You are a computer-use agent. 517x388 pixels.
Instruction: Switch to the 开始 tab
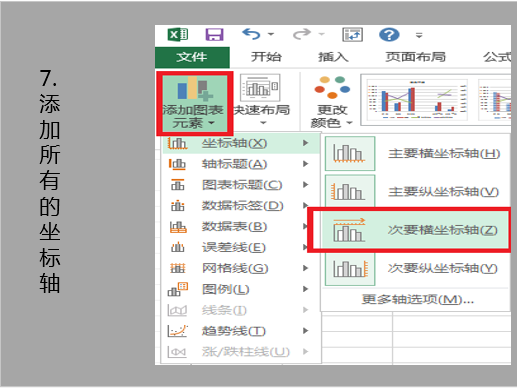coord(266,57)
